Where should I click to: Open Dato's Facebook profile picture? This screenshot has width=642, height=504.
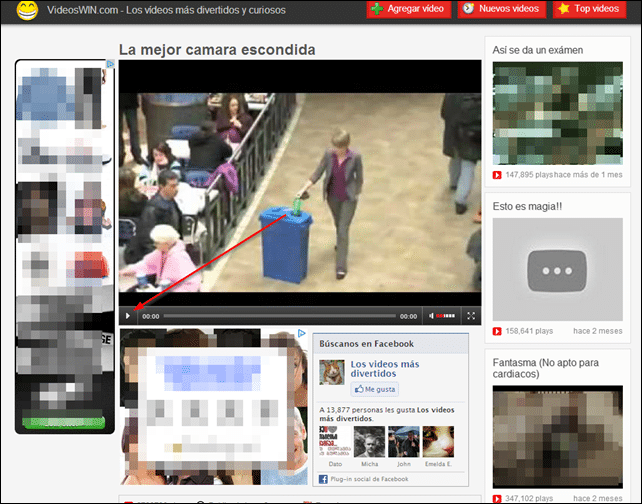click(335, 442)
